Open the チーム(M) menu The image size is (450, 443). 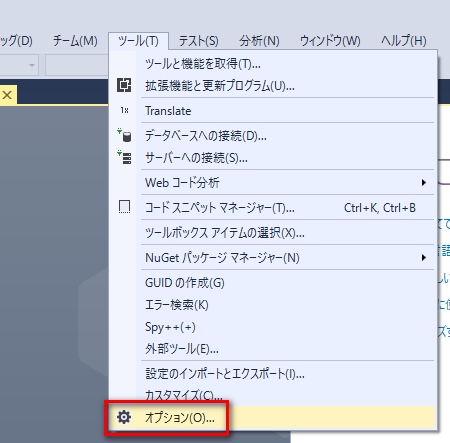point(75,41)
